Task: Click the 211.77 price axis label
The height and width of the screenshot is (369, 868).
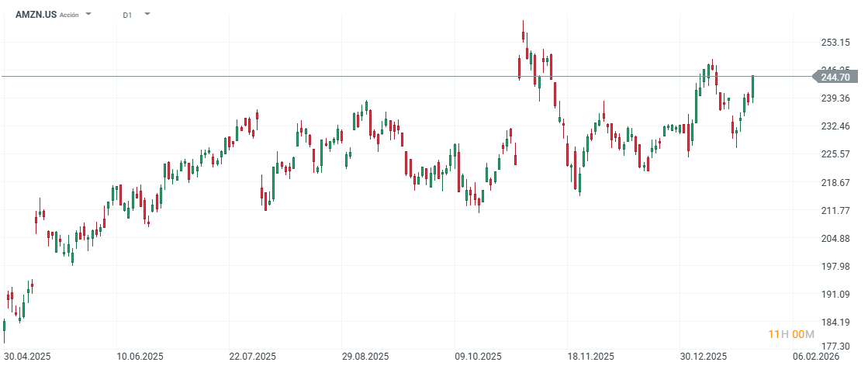Action: [835, 210]
